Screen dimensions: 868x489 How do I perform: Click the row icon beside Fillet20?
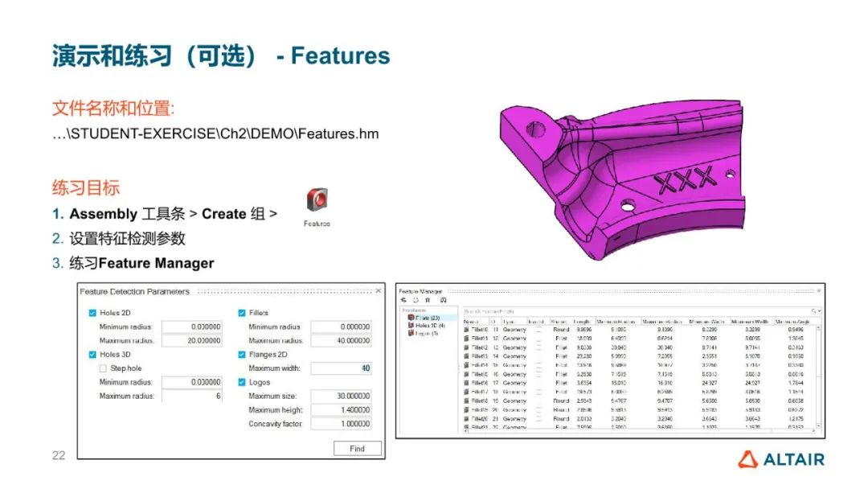pos(466,419)
